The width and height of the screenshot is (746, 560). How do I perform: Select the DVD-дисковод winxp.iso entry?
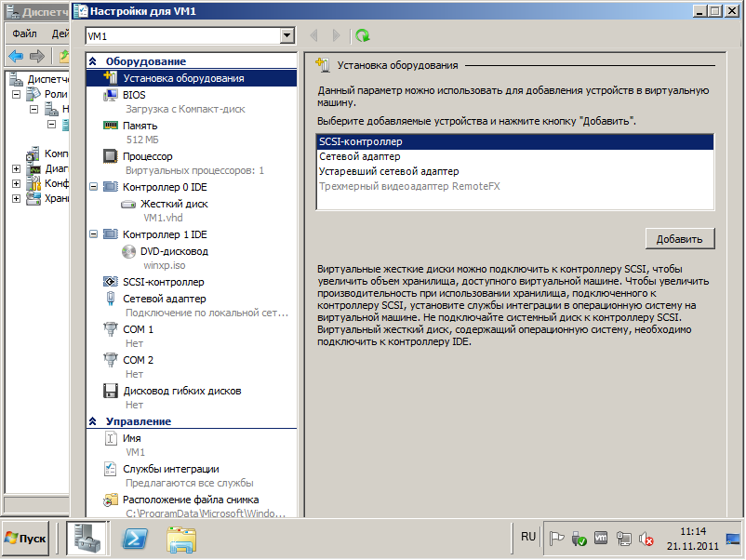tap(173, 251)
